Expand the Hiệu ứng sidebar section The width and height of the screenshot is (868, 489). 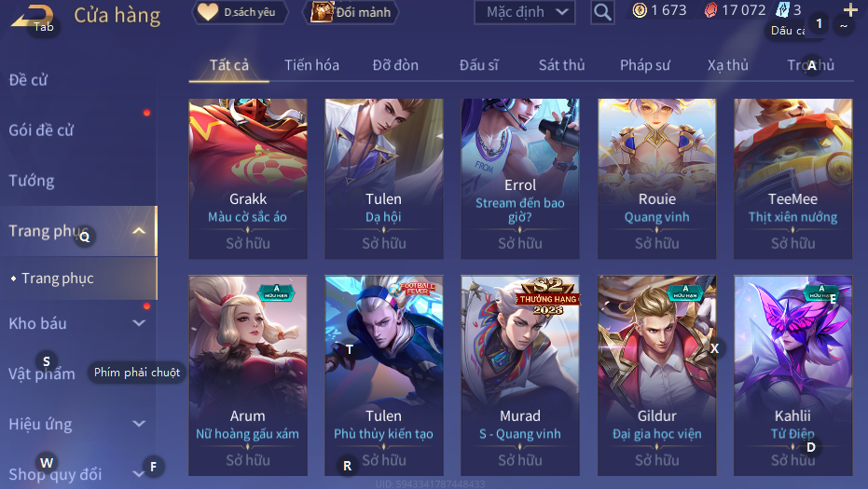pos(139,424)
